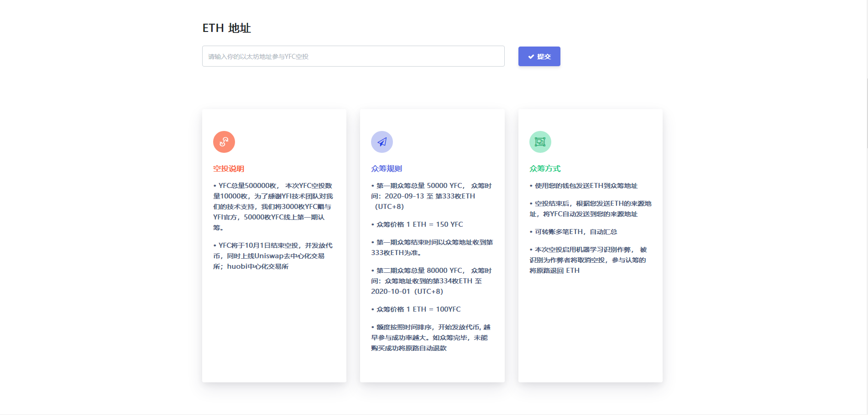Click the 1 ETH = 150 YFC price line
This screenshot has width=868, height=417.
tap(417, 224)
